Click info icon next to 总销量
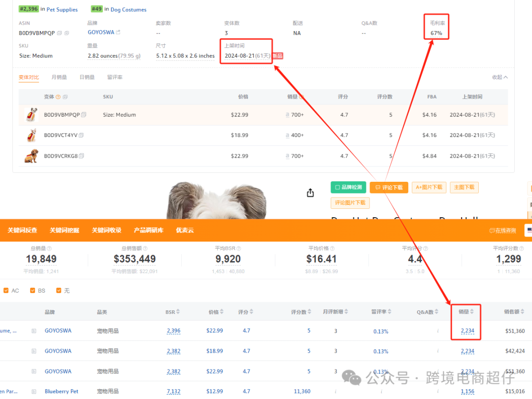The image size is (532, 399). [x=49, y=248]
